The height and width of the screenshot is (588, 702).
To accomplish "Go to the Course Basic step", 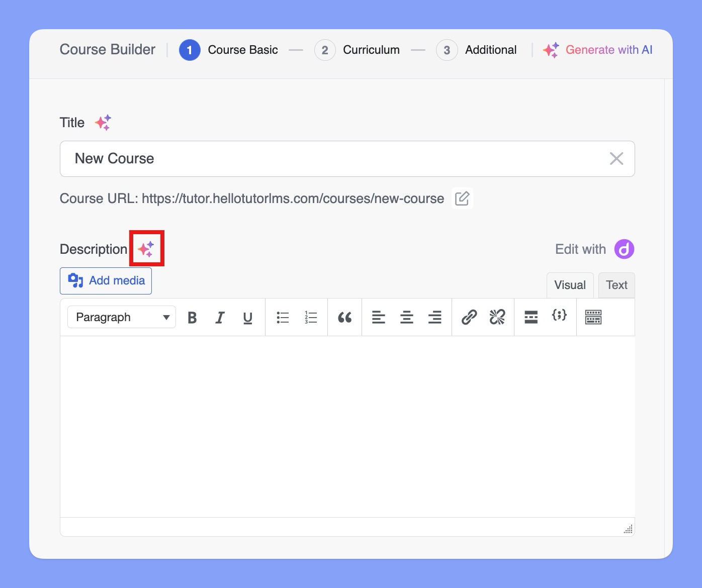I will click(228, 50).
